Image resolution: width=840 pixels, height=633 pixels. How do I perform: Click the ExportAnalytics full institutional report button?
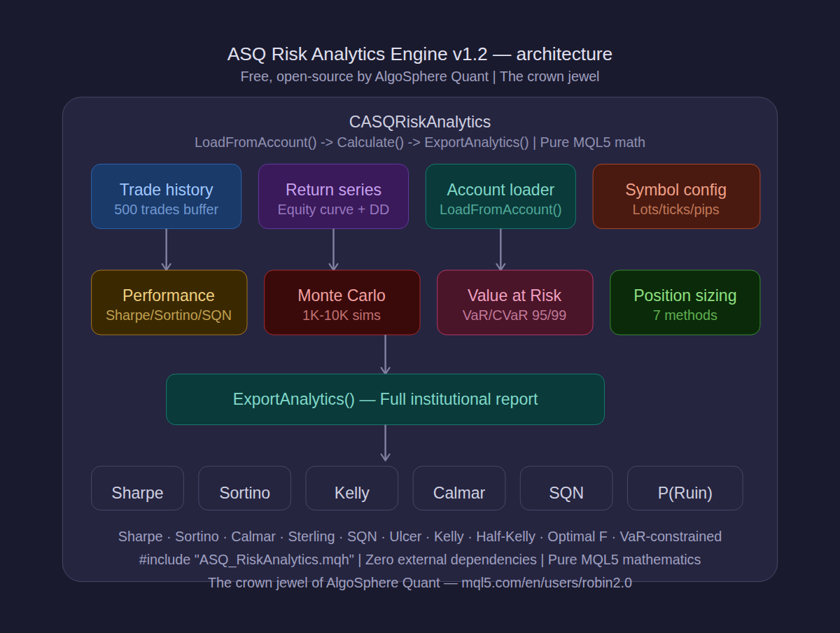(385, 399)
